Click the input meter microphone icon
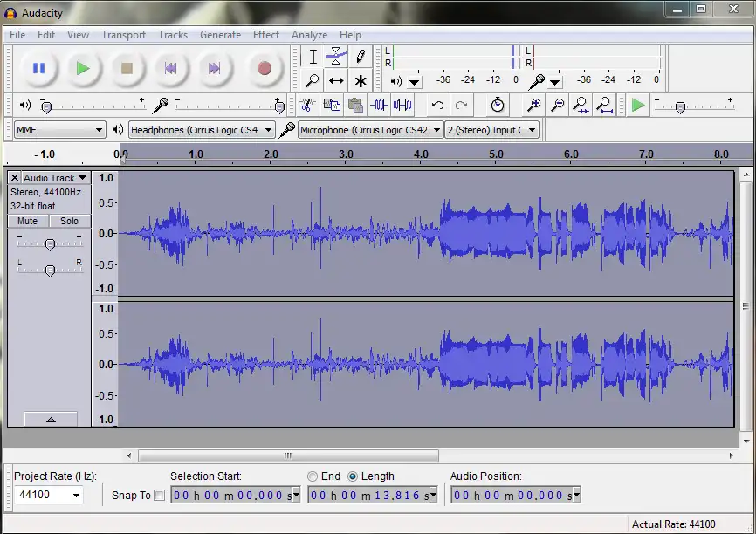The image size is (756, 534). 536,81
